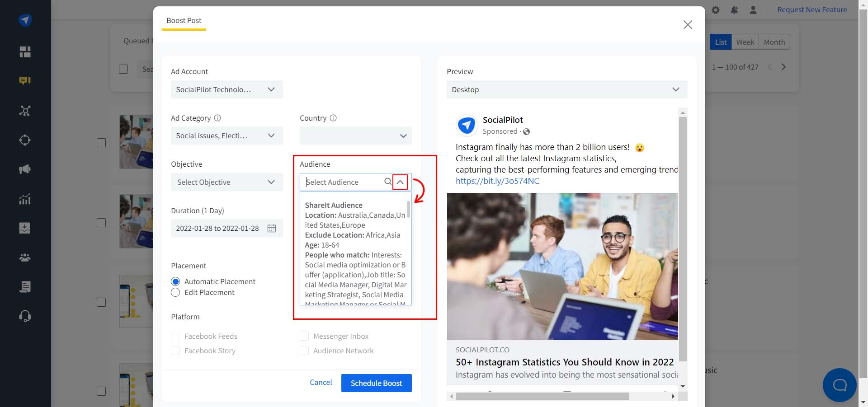Image resolution: width=868 pixels, height=407 pixels.
Task: Open the Preview Desktop dropdown
Action: pos(567,89)
